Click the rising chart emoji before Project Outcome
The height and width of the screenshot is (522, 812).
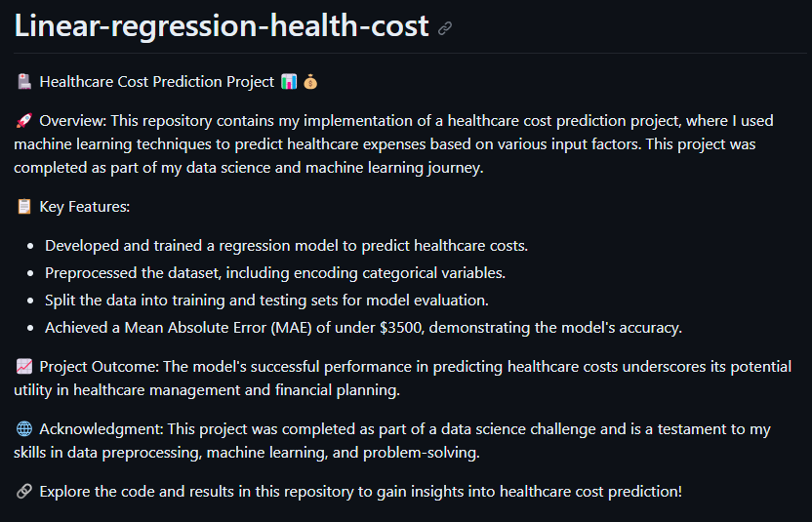coord(24,367)
